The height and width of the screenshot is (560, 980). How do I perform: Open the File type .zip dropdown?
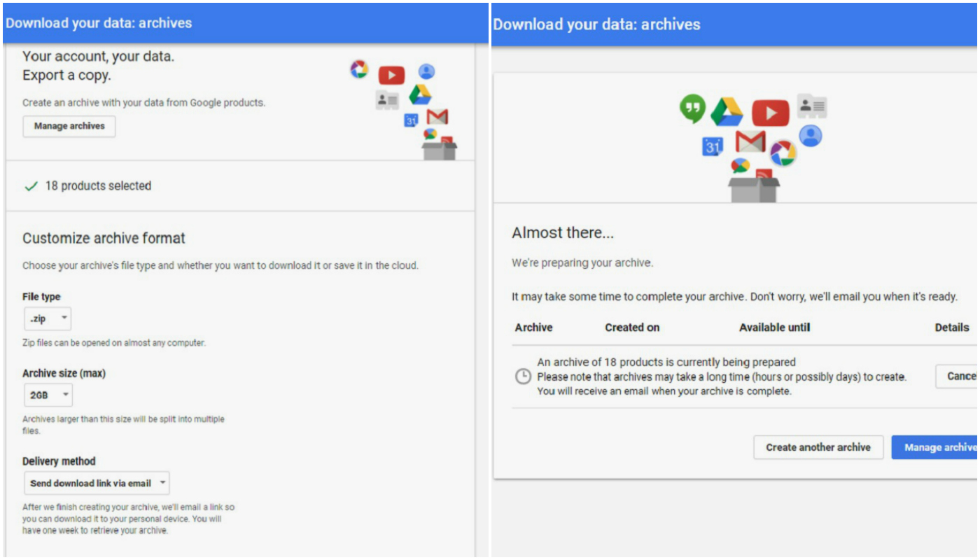tap(48, 318)
